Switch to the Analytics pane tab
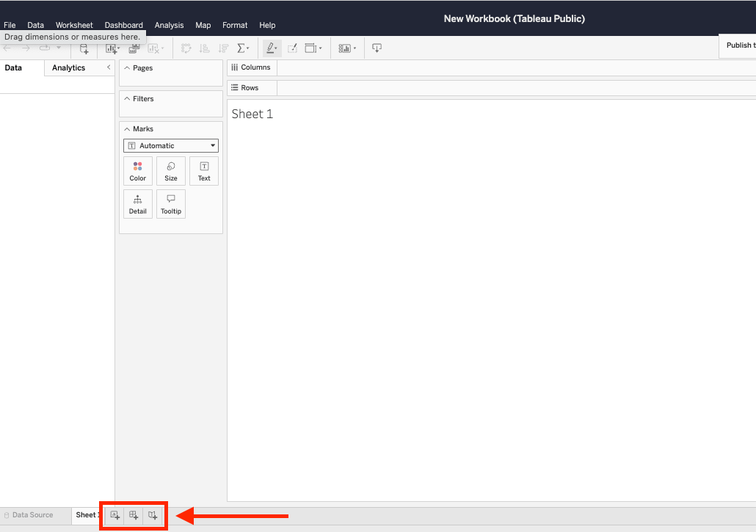756x532 pixels. point(68,68)
